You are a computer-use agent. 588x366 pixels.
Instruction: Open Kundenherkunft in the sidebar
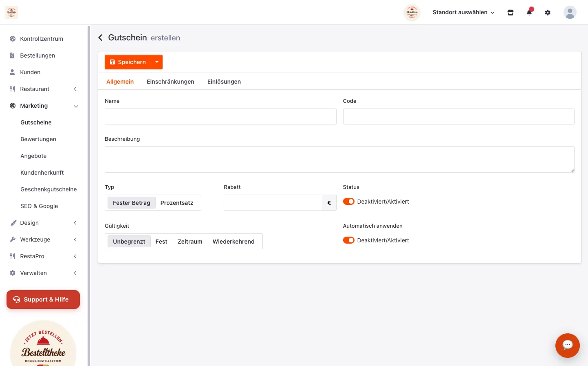coord(42,173)
